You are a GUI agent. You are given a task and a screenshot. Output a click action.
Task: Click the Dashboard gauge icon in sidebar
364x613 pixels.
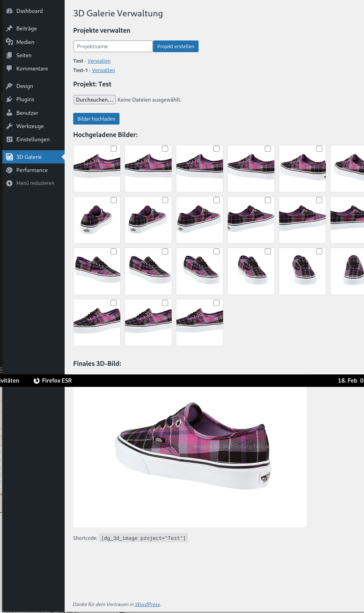9,11
